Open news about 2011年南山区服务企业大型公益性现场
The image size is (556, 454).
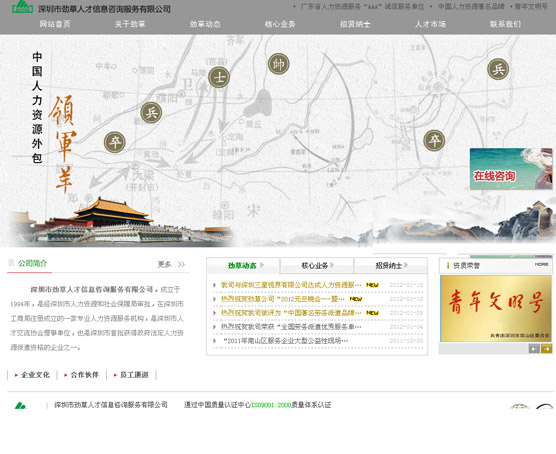click(x=285, y=340)
